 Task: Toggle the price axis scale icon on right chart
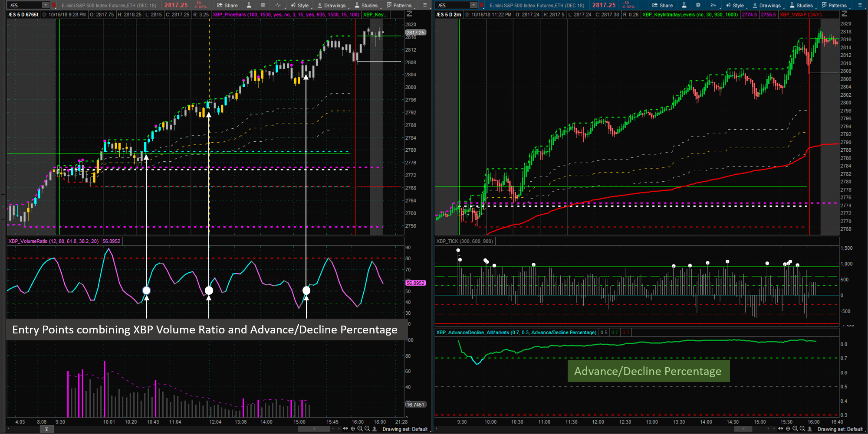[844, 14]
